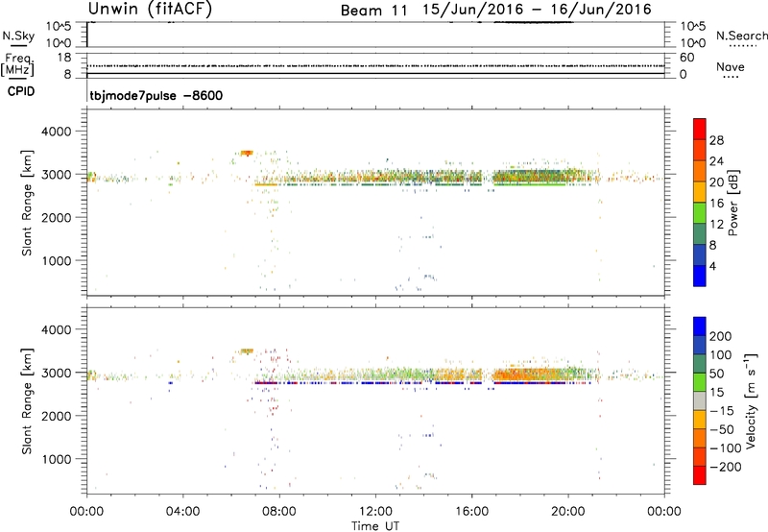Click the CPID label
Image resolution: width=768 pixels, height=532 pixels.
tap(21, 91)
